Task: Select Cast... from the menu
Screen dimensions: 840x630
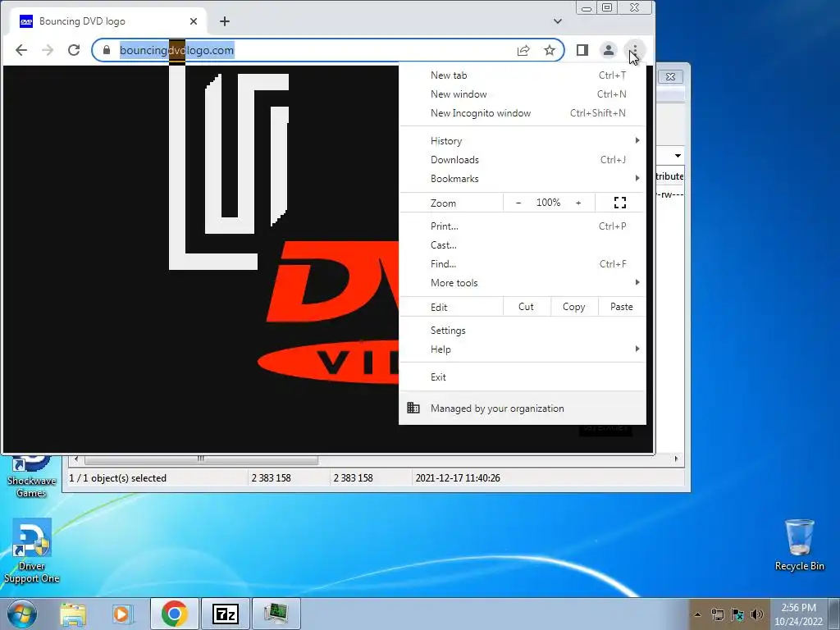Action: coord(523,244)
